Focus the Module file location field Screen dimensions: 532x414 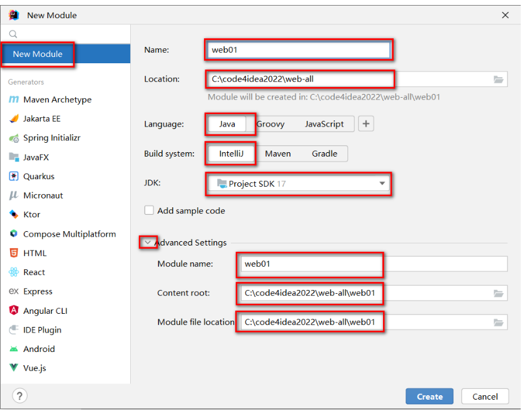(x=374, y=322)
